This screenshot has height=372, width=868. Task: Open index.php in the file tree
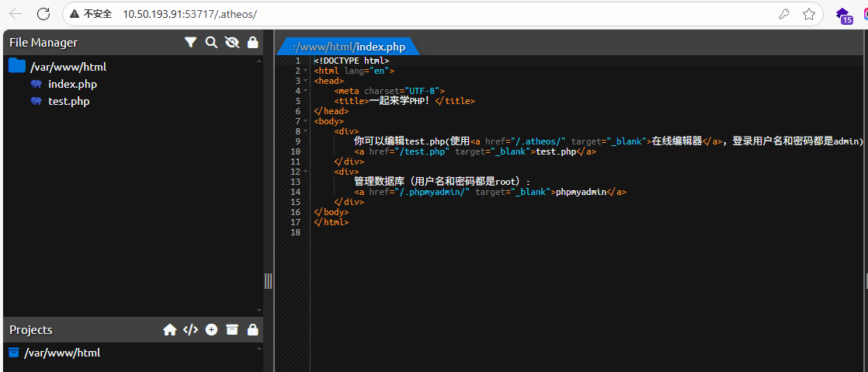[72, 84]
